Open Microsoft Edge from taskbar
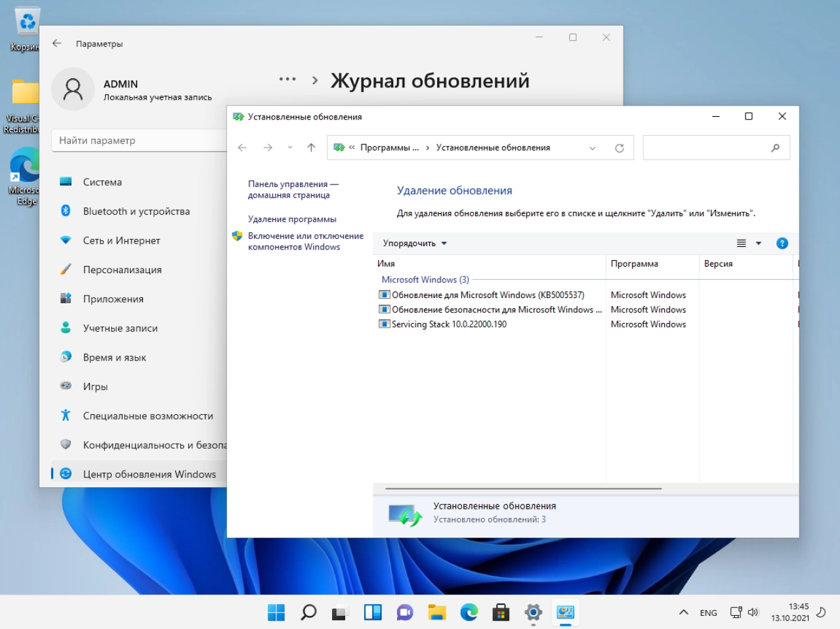Viewport: 840px width, 629px height. (x=469, y=613)
